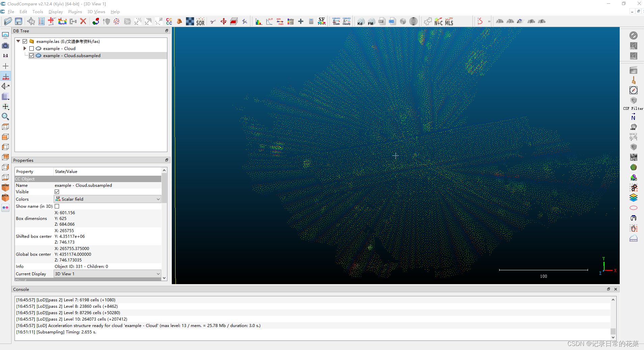Open the Cross Section tool
Image resolution: width=644 pixels, height=350 pixels.
234,21
